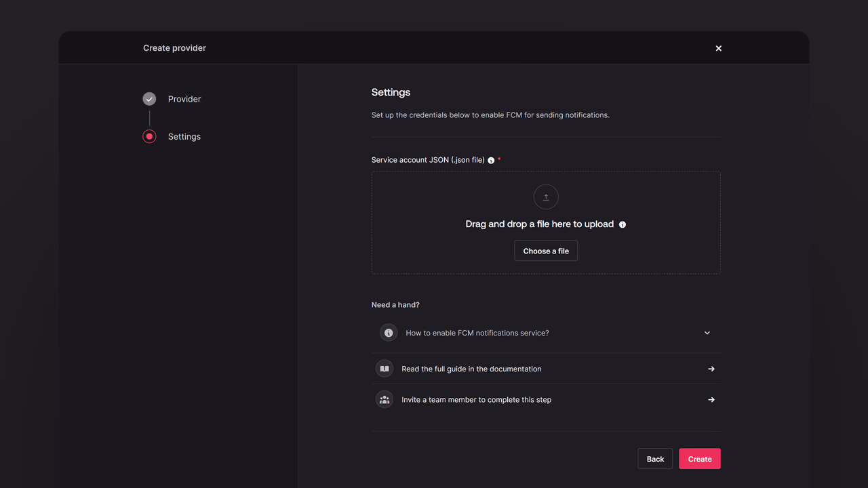Image resolution: width=868 pixels, height=488 pixels.
Task: Close the Create provider dialog
Action: point(718,48)
